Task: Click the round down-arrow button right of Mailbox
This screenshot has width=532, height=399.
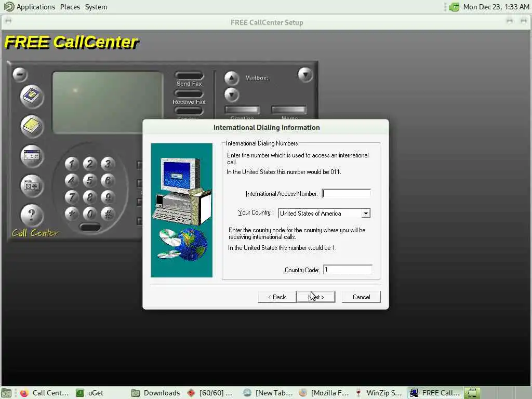Action: tap(305, 75)
